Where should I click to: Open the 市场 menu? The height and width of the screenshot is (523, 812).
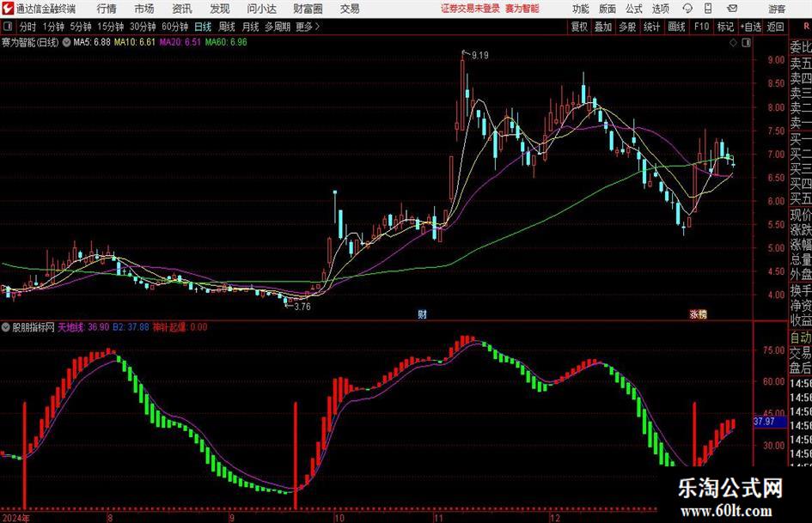point(144,9)
